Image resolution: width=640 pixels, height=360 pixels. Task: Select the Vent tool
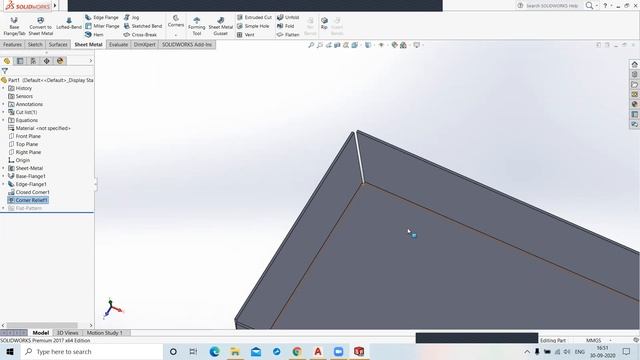tap(246, 35)
